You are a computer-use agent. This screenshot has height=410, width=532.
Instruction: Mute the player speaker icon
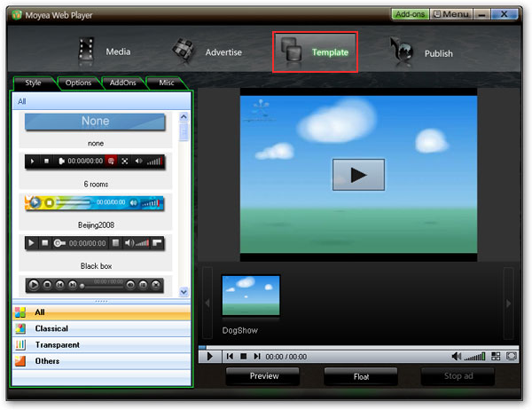coord(457,357)
